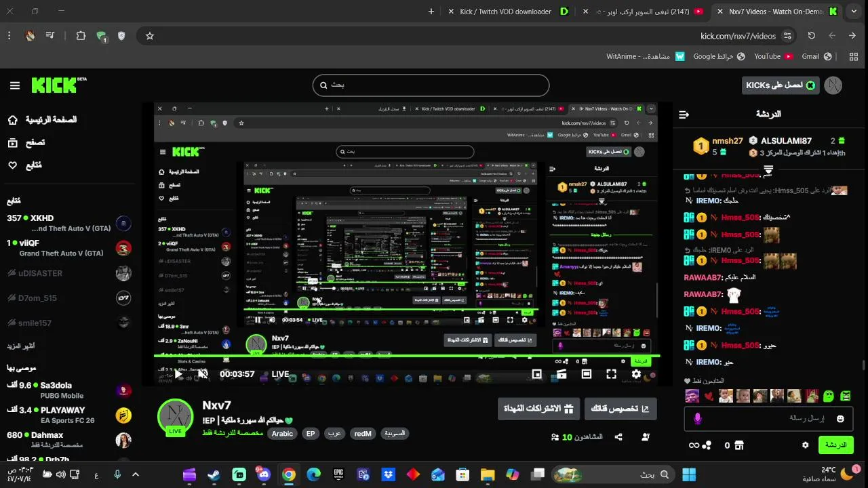Open the chat shop icon
Screen dimensions: 868x488
pyautogui.click(x=739, y=445)
